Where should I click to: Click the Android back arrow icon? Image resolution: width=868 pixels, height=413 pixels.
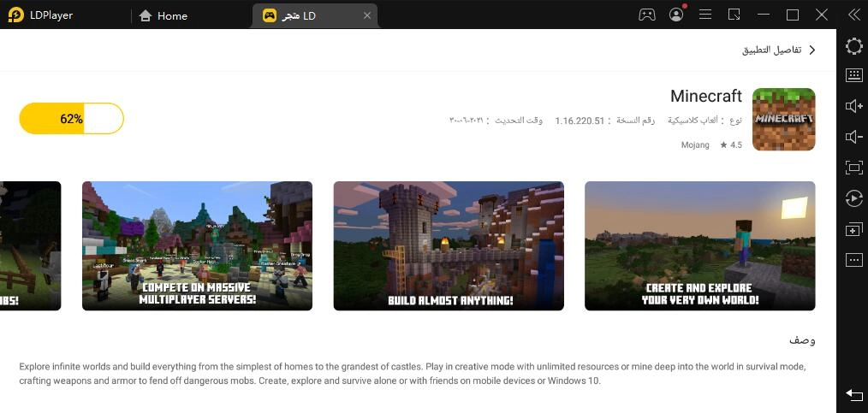854,394
